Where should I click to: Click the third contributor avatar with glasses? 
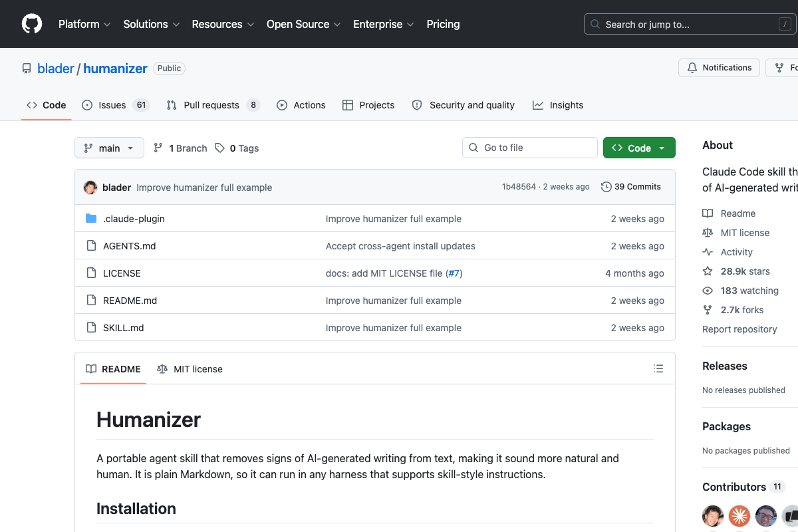(x=766, y=515)
